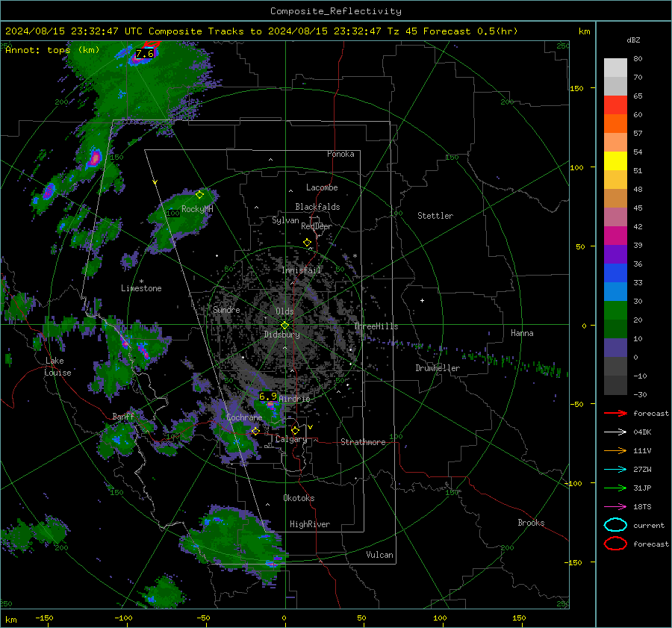Image resolution: width=672 pixels, height=628 pixels.
Task: Pick the magenta 39-42 dBZ color swatch
Action: tap(615, 236)
